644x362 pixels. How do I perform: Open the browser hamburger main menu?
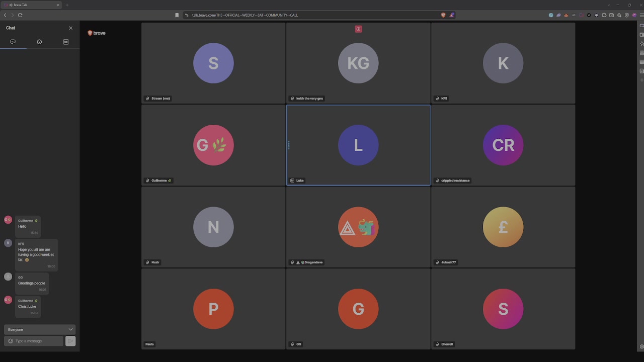click(x=641, y=15)
